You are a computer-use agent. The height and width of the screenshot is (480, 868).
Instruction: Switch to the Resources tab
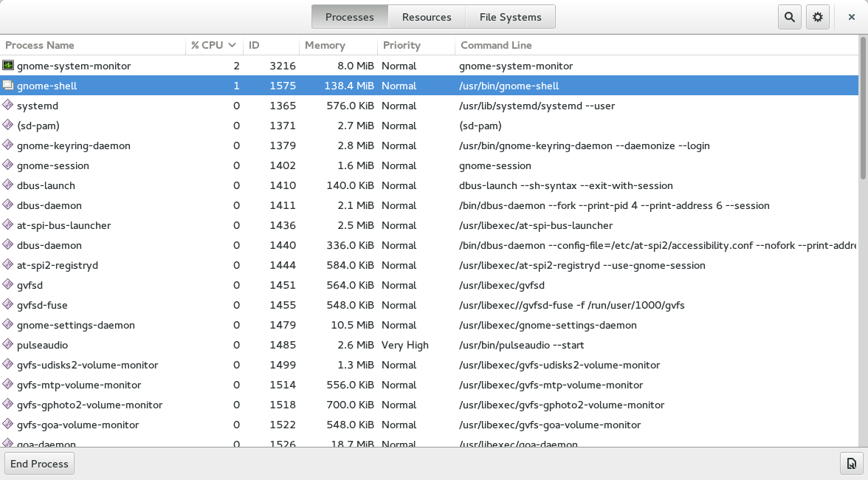[427, 16]
